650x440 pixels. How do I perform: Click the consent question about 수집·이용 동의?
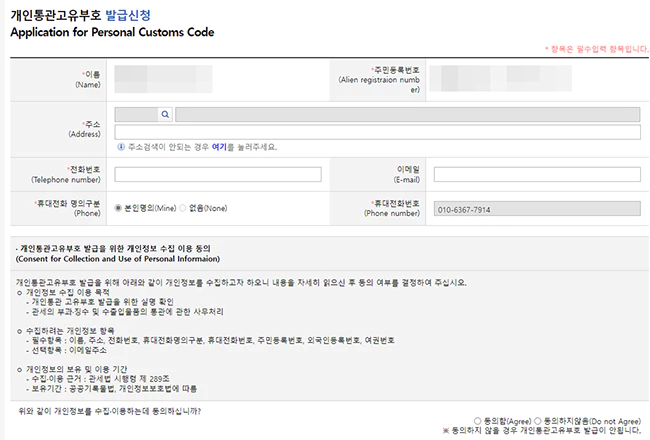pos(110,411)
